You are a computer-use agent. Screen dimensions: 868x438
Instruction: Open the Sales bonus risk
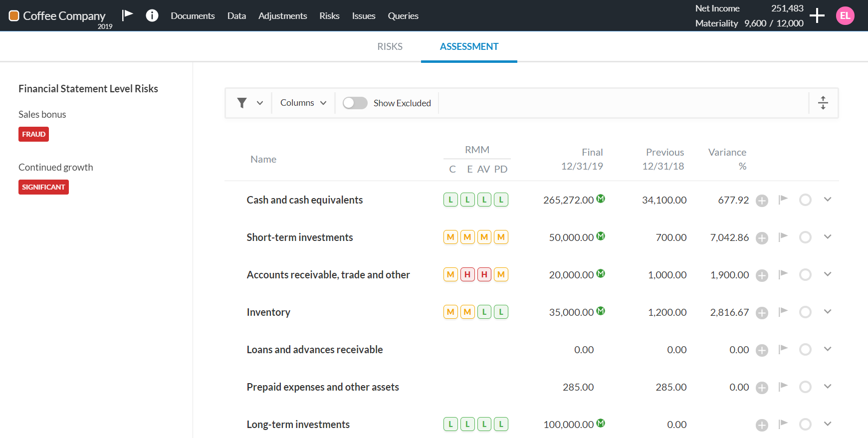(x=42, y=114)
